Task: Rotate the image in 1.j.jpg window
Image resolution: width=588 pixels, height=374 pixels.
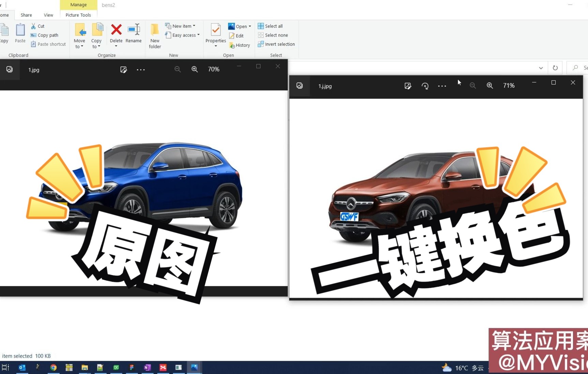Action: tap(425, 86)
